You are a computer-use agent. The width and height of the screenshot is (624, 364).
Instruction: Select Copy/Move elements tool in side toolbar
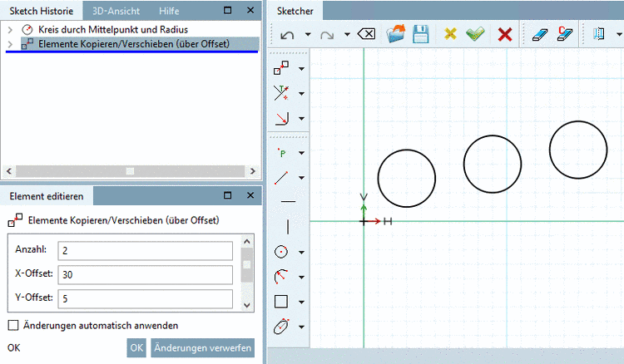coord(281,68)
